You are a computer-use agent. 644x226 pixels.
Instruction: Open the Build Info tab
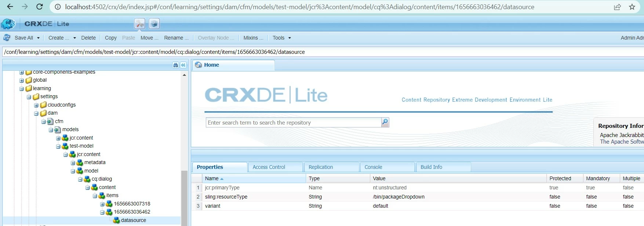(443, 167)
